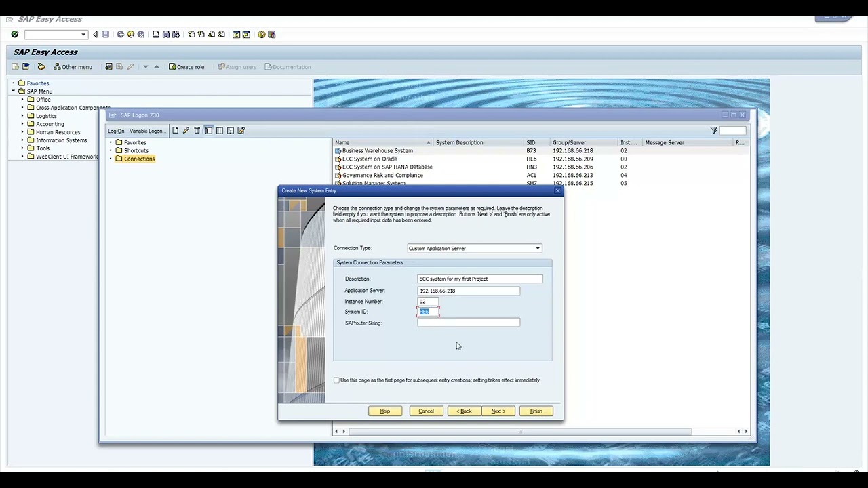The height and width of the screenshot is (488, 868).
Task: Click the Delete trash icon in SAP Logon
Action: tap(197, 130)
